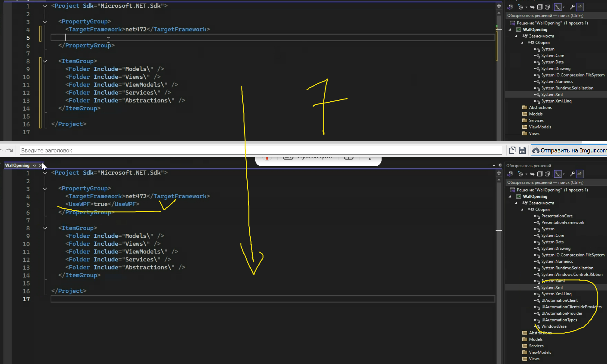
Task: Toggle file nesting button in the lower Solution Explorer toolbar
Action: coord(558,174)
